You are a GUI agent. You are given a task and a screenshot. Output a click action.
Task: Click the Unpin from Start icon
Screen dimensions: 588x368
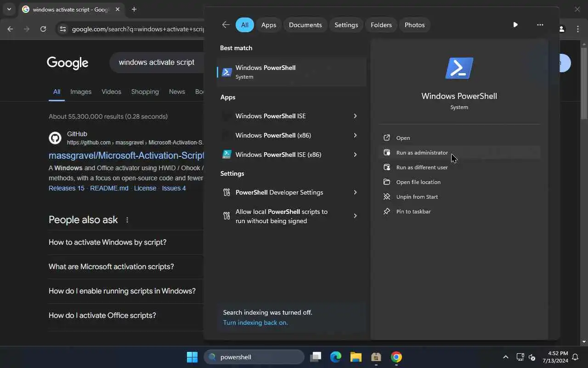387,197
